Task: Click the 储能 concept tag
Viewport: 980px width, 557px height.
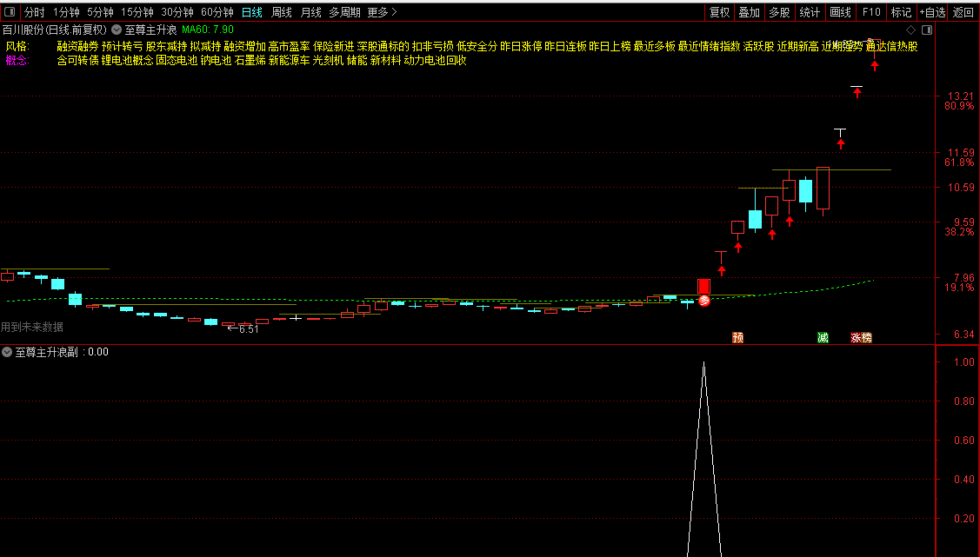Action: click(357, 60)
